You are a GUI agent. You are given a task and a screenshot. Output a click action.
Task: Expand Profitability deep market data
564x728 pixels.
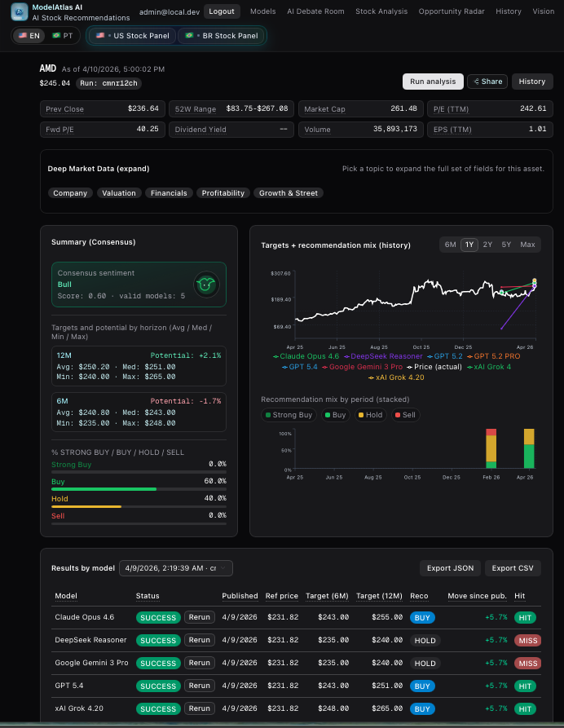[x=223, y=193]
